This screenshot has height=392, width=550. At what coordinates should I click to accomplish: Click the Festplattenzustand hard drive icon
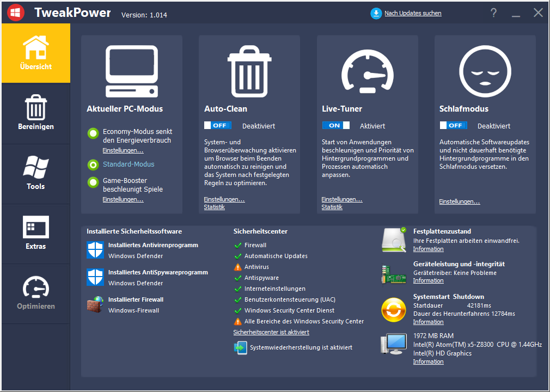[394, 240]
